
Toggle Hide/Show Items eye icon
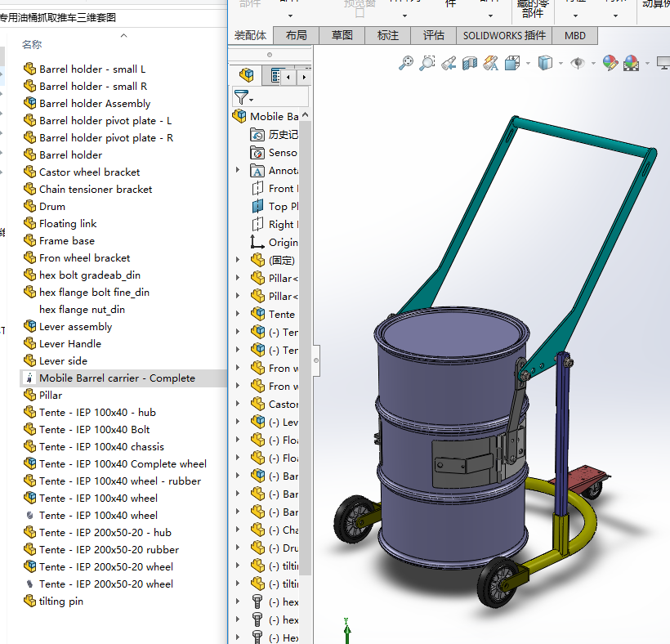click(578, 63)
